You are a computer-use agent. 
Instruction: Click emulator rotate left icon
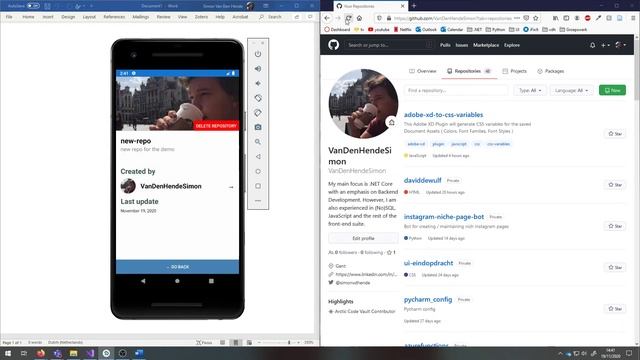tap(258, 98)
